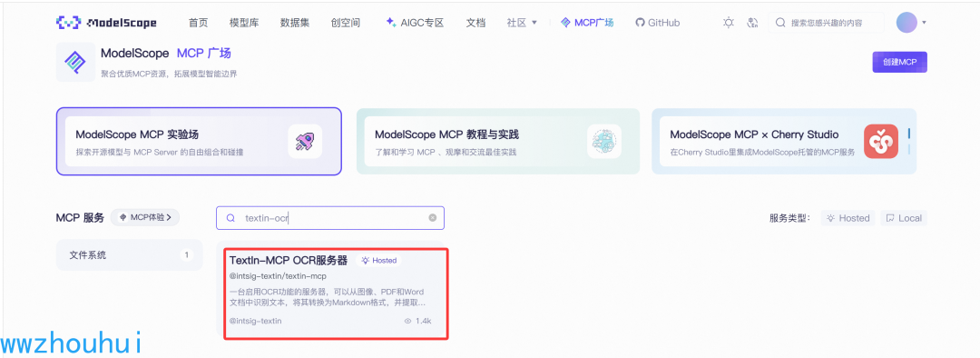The height and width of the screenshot is (358, 980).
Task: Click the magnifier icon in MCP search
Action: point(230,218)
